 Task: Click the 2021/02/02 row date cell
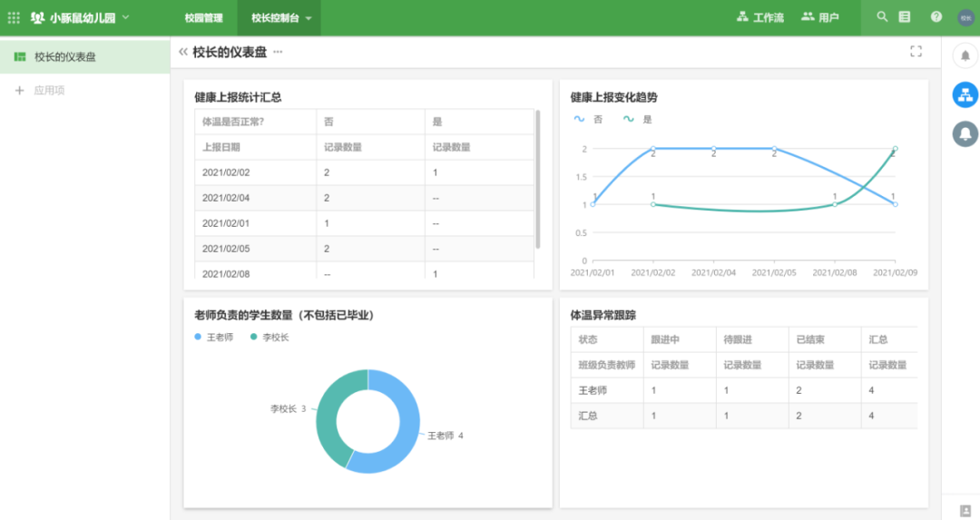click(255, 172)
